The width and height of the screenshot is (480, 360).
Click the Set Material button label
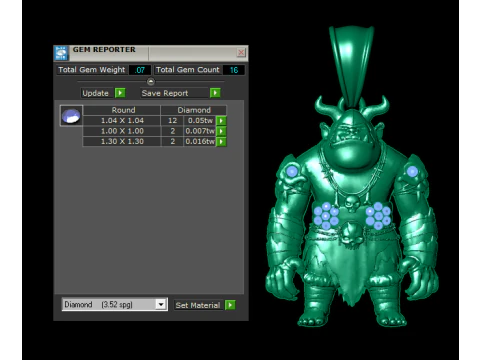pos(198,305)
